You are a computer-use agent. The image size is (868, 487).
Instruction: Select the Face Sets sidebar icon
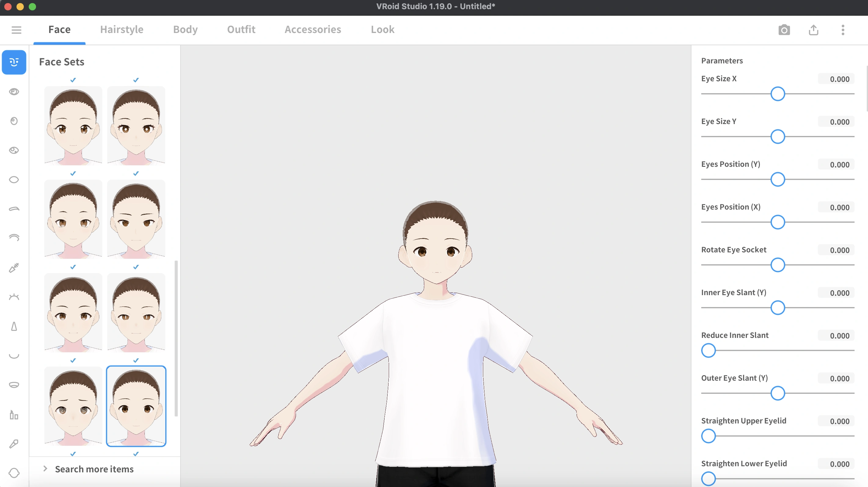pos(14,62)
